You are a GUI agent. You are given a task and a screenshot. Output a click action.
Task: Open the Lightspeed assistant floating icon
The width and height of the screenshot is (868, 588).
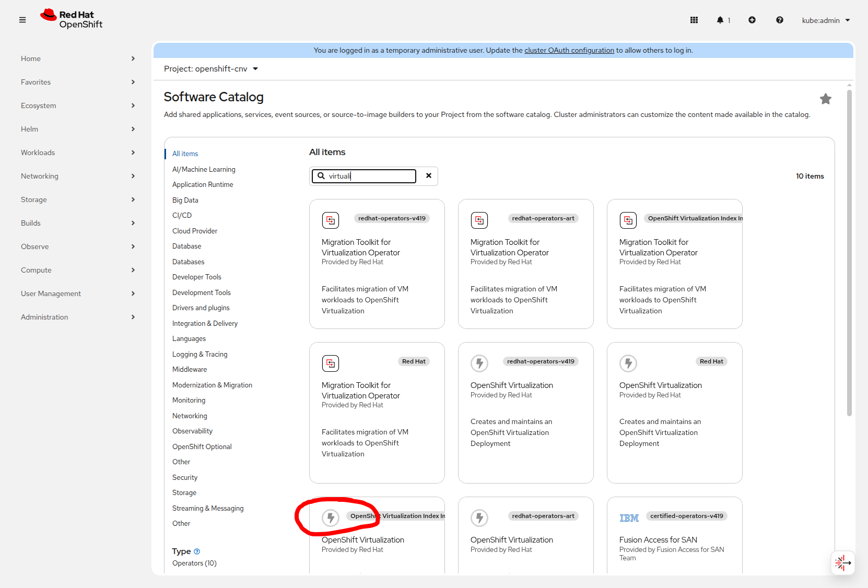pos(843,563)
